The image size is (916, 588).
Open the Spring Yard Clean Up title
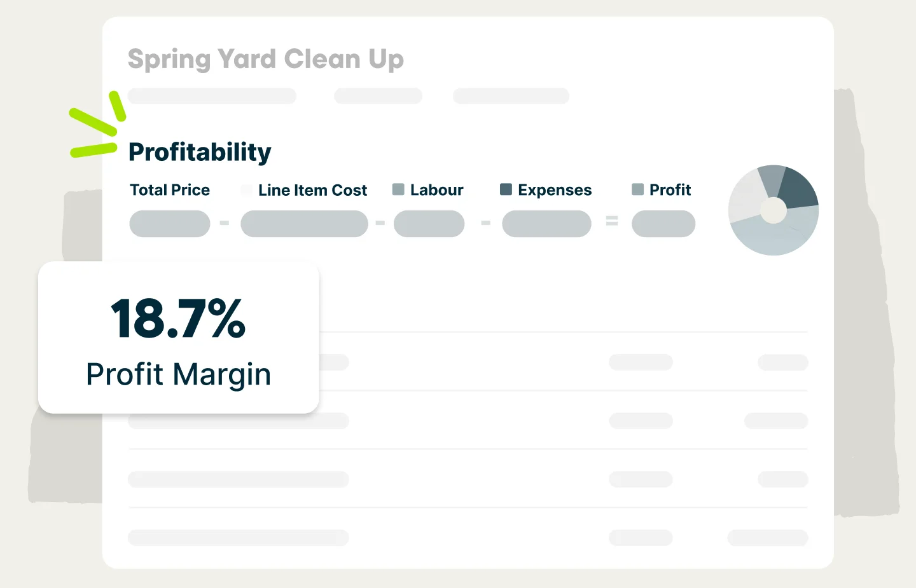coord(266,59)
